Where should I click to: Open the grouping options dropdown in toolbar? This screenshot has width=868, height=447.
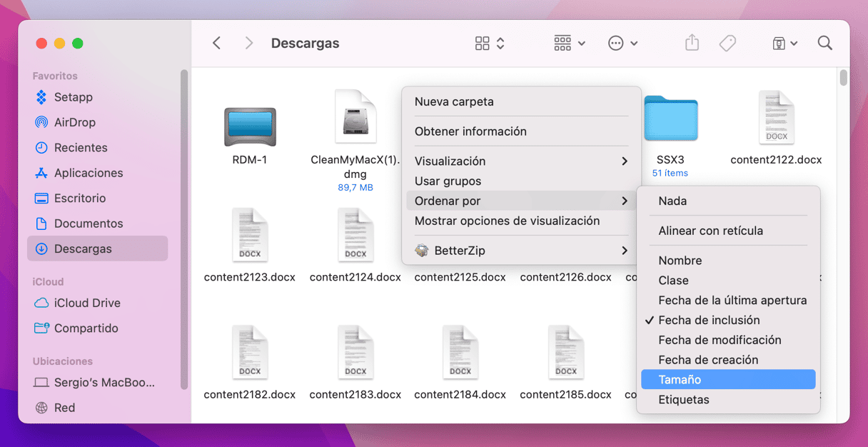[570, 44]
